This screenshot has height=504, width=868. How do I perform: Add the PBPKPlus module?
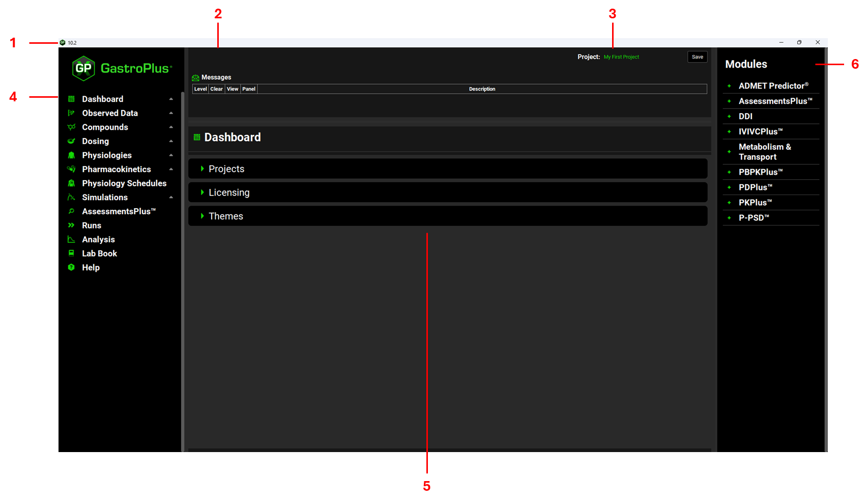(x=729, y=172)
